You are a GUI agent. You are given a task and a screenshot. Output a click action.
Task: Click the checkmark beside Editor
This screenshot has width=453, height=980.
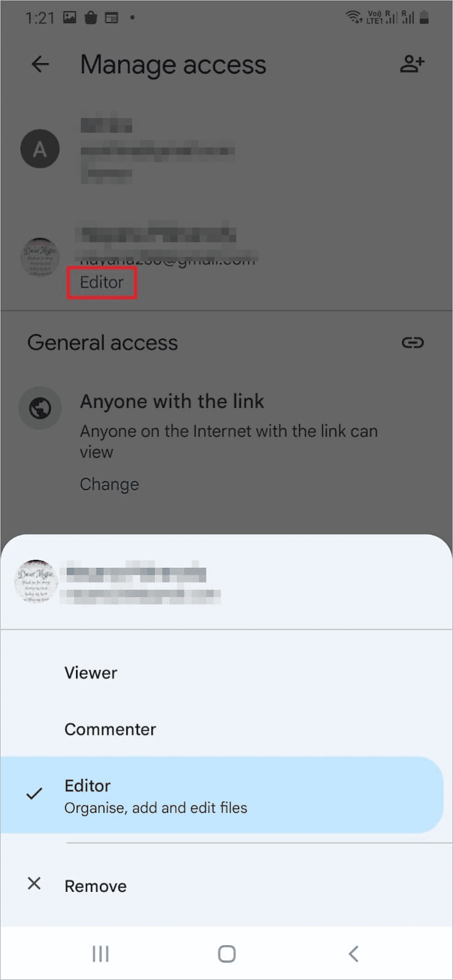tap(34, 794)
